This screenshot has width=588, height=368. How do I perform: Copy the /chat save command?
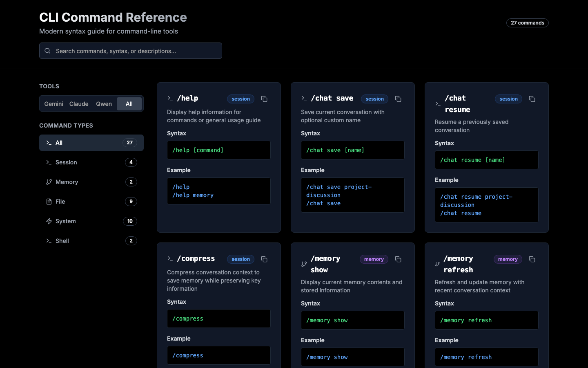point(398,99)
